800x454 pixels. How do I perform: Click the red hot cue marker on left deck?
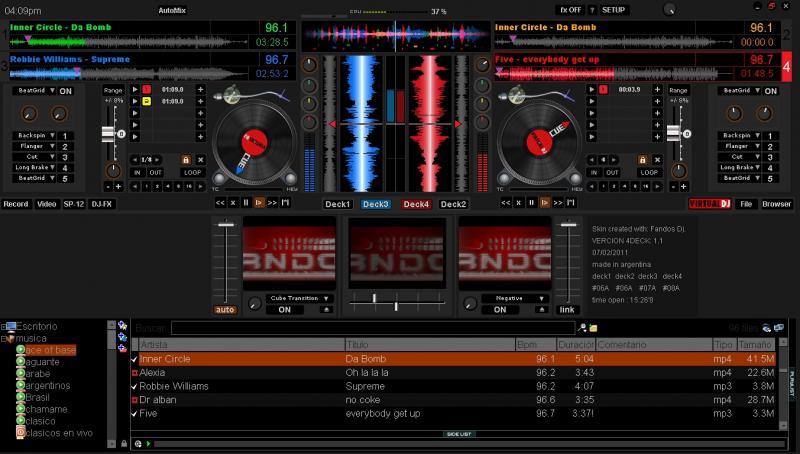click(x=145, y=90)
